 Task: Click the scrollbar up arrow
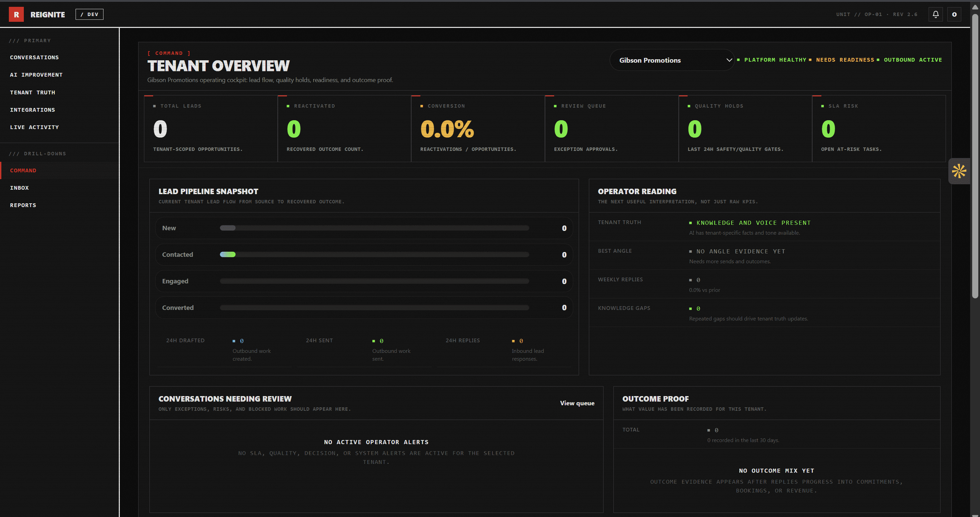975,7
